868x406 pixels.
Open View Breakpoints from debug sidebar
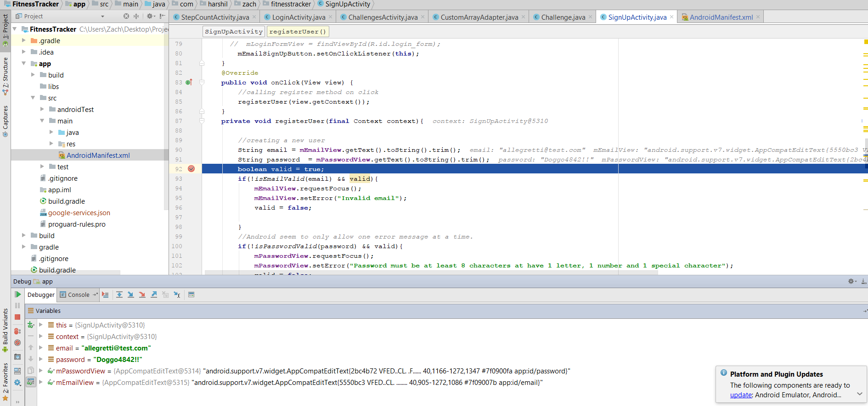tap(17, 331)
